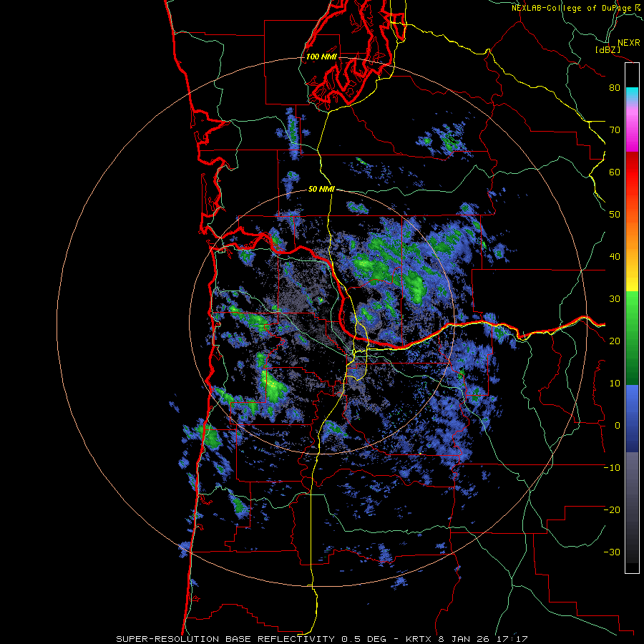Click the 50 value on the dBZ scale
Image resolution: width=644 pixels, height=644 pixels.
[x=614, y=215]
